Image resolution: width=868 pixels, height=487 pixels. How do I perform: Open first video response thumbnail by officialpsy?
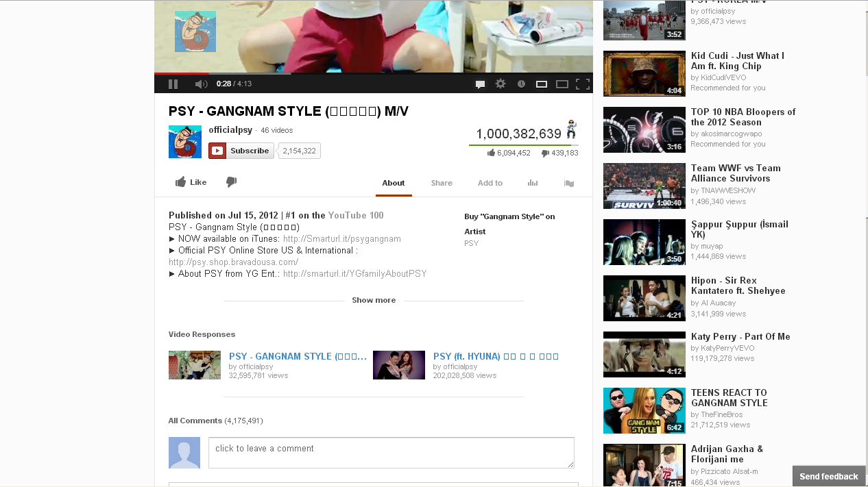pyautogui.click(x=195, y=365)
